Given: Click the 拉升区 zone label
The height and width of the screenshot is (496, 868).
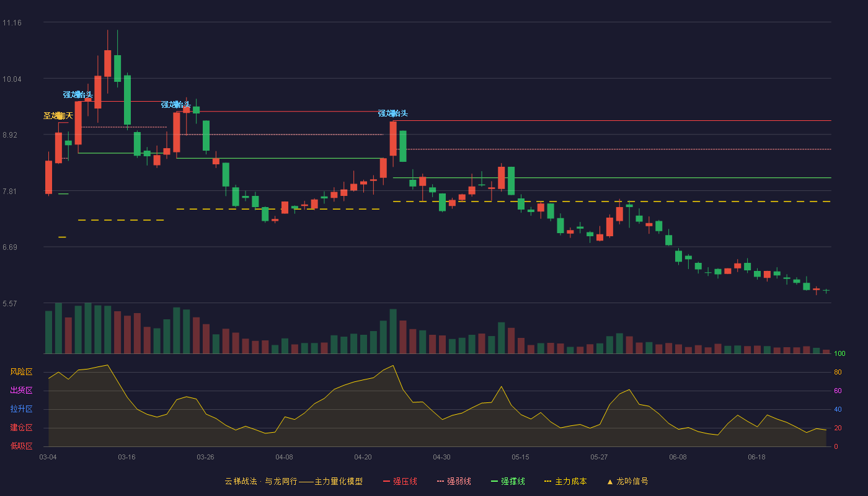Looking at the screenshot, I should 21,409.
